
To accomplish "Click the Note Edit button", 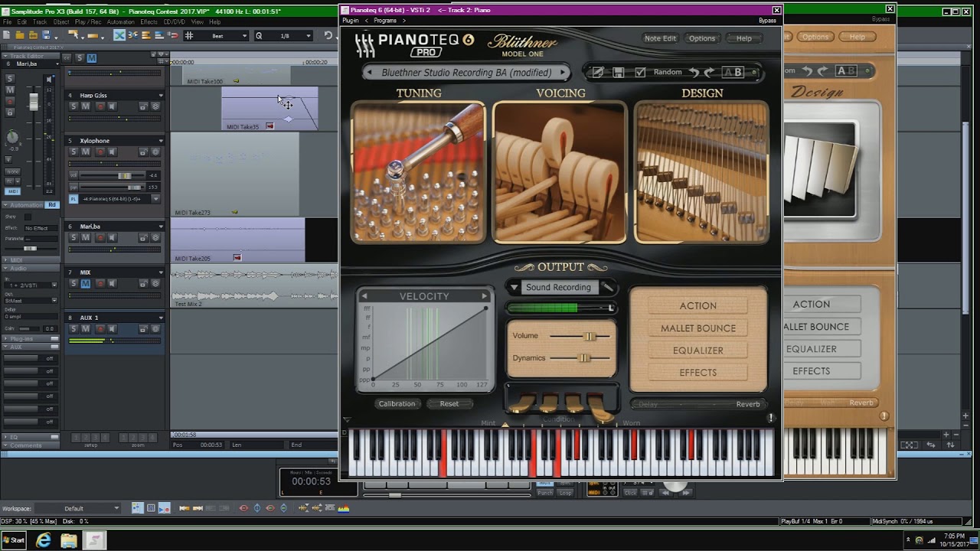I will pyautogui.click(x=660, y=38).
